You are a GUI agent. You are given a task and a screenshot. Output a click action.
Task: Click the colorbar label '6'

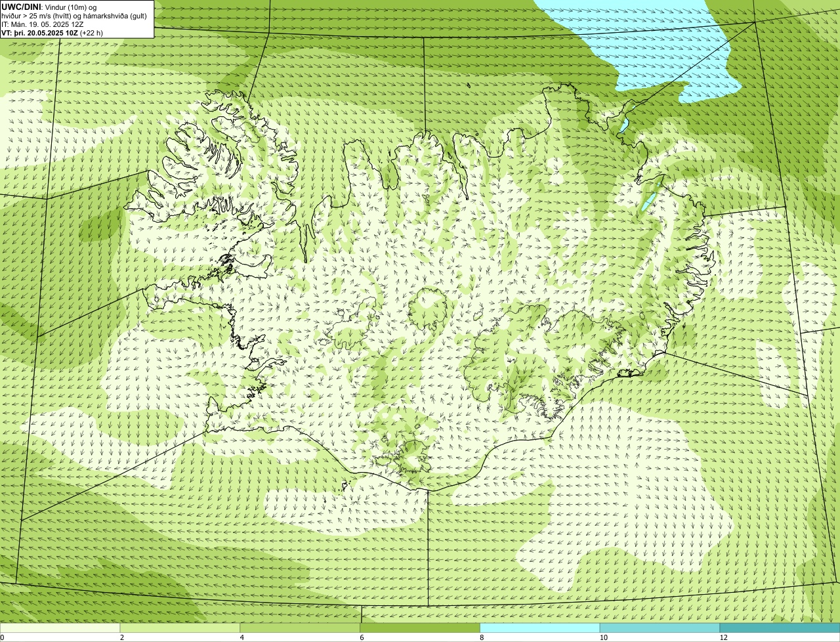[362, 637]
